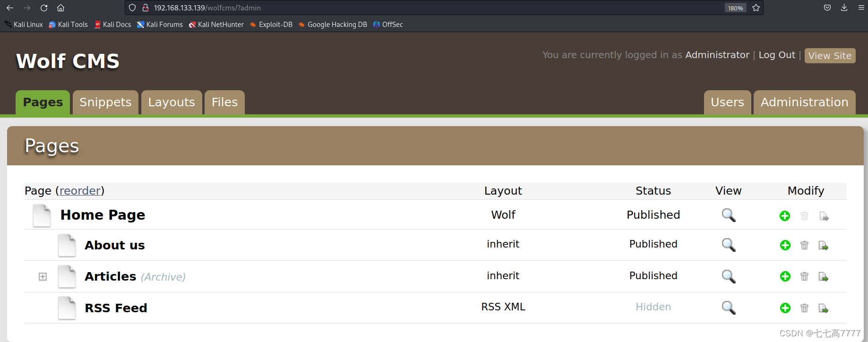Open the Kali Docs bookmark
Image resolution: width=868 pixels, height=342 pixels.
(113, 25)
